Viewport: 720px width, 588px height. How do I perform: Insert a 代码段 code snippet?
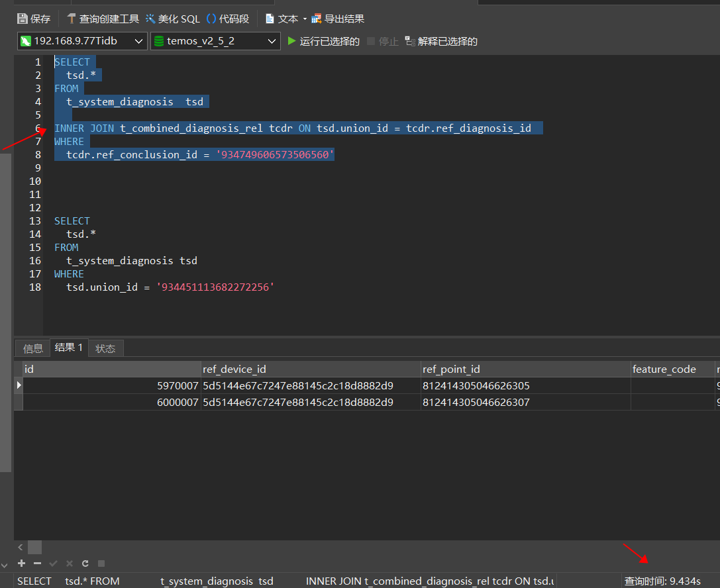tap(227, 19)
